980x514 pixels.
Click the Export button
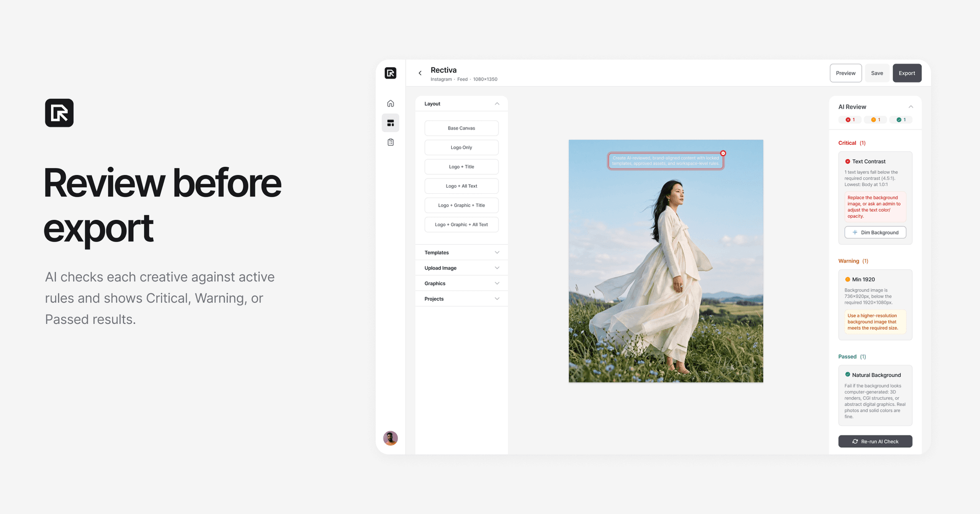[907, 73]
